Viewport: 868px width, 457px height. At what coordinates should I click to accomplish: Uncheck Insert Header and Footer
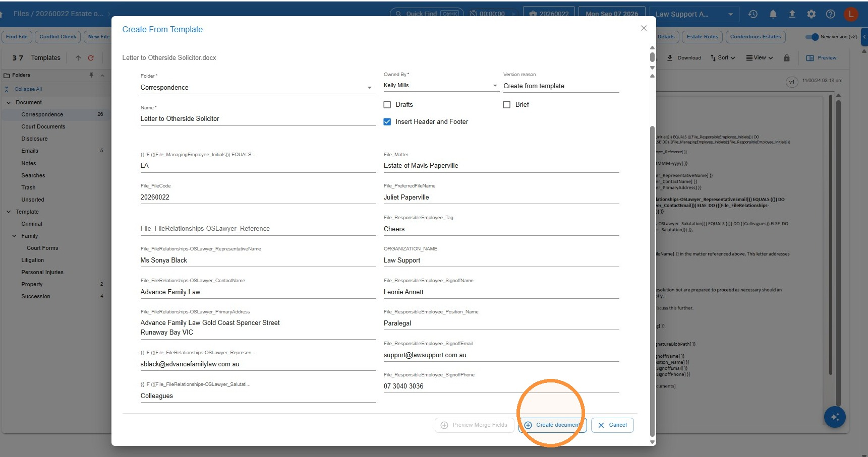387,122
